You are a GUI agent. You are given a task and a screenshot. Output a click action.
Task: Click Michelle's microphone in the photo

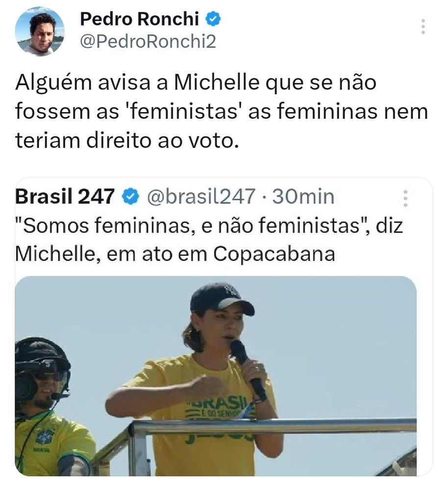(x=246, y=373)
